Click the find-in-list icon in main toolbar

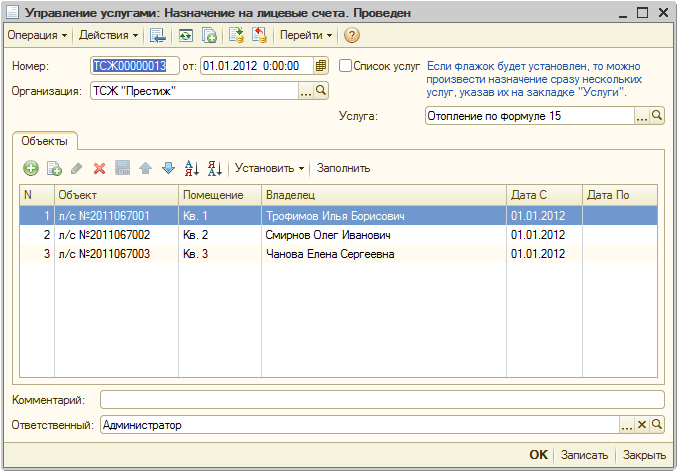pos(158,35)
